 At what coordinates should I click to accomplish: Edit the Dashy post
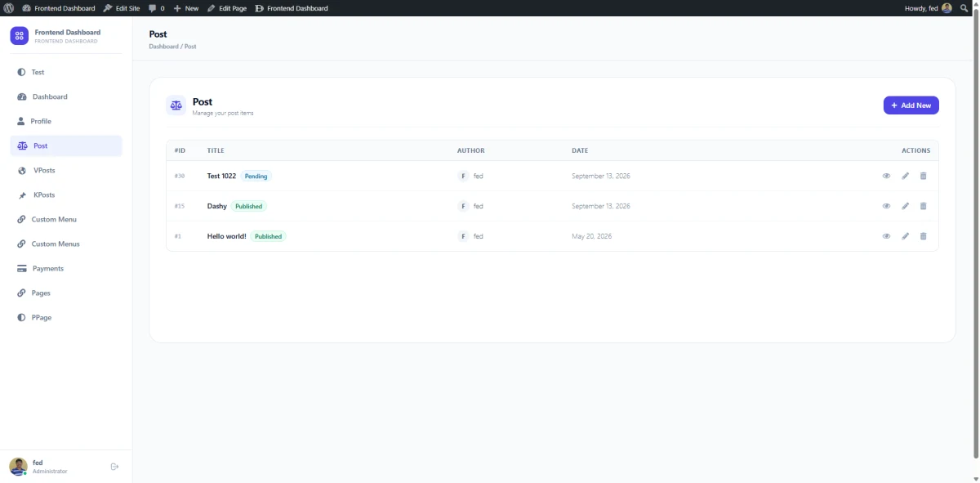point(905,206)
